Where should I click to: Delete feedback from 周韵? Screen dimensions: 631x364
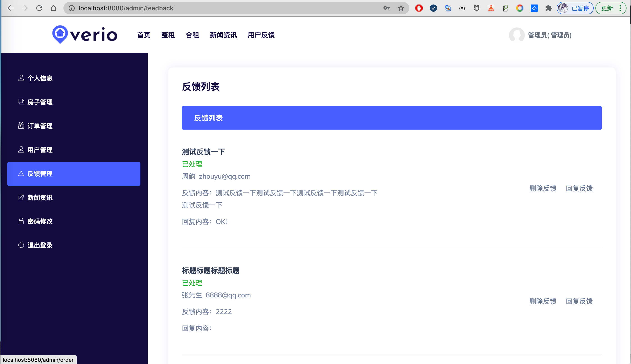tap(543, 188)
